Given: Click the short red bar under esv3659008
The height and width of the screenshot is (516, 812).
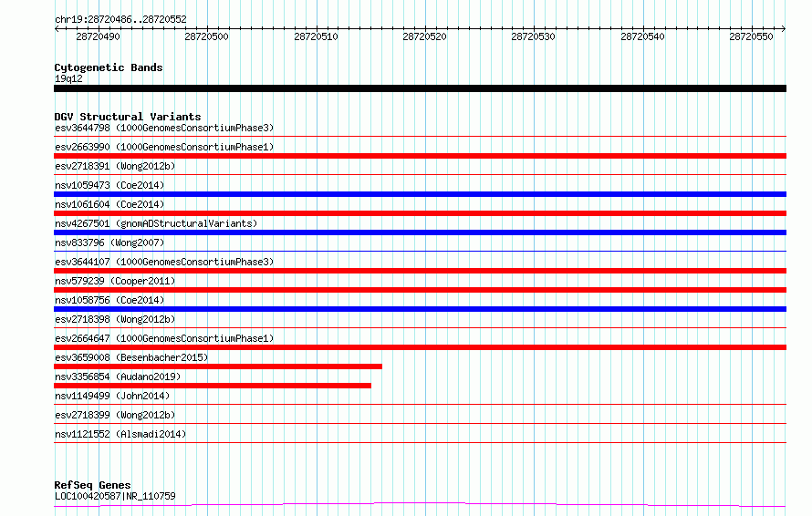Looking at the screenshot, I should click(218, 366).
